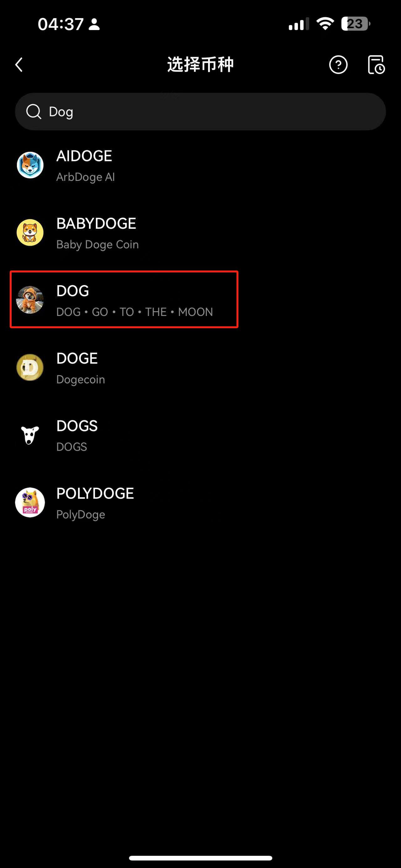Open the history records icon

pyautogui.click(x=376, y=65)
